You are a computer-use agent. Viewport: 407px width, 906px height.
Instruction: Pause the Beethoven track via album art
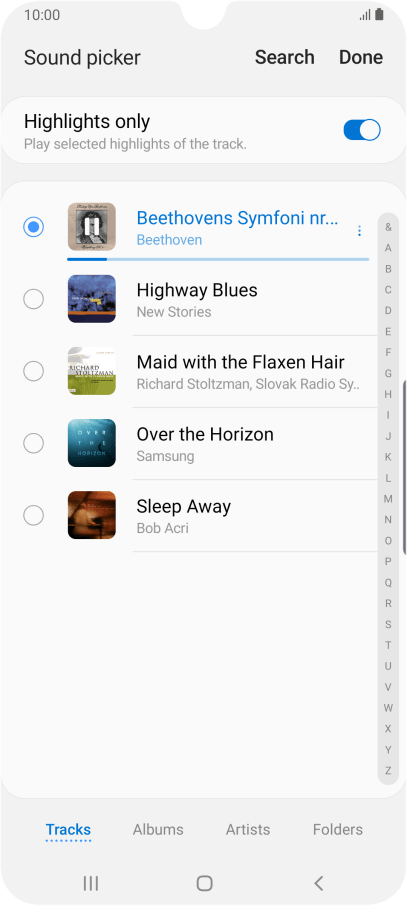click(91, 226)
